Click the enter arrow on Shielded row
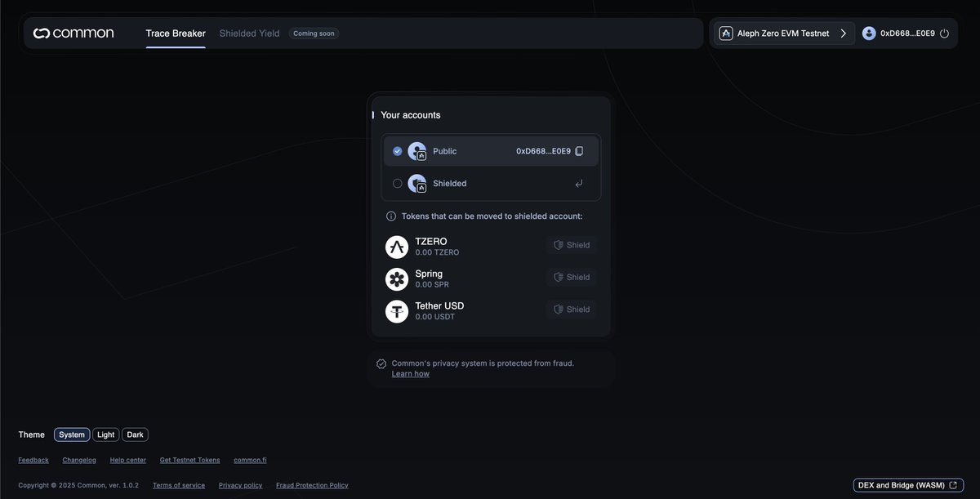The height and width of the screenshot is (499, 980). (x=579, y=184)
